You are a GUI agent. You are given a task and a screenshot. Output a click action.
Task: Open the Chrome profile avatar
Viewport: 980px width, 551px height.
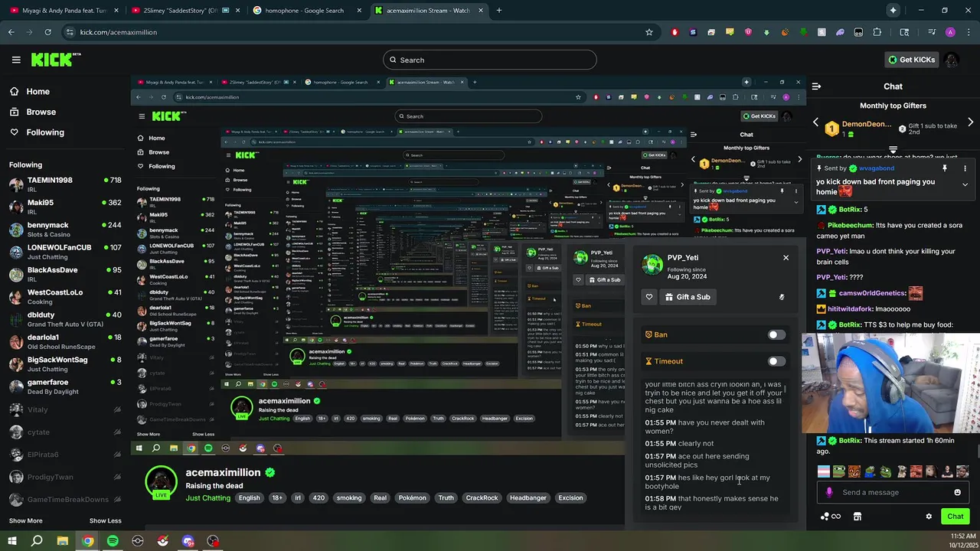click(950, 32)
